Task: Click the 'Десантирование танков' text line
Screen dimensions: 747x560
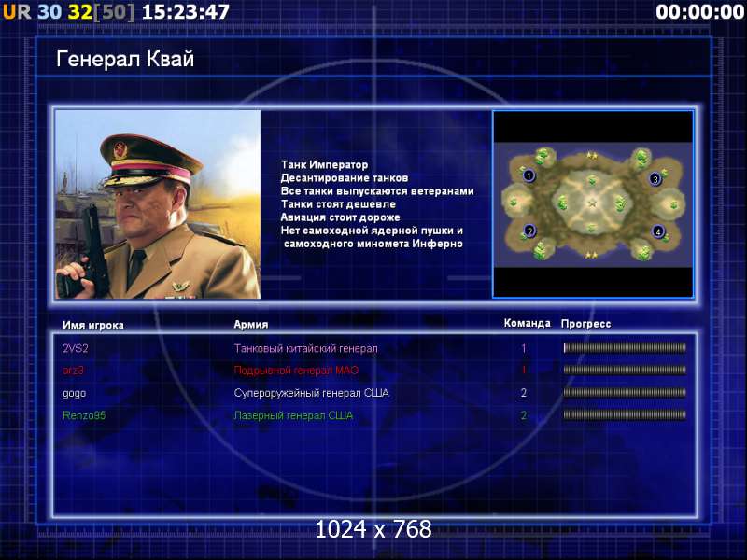Action: (345, 178)
